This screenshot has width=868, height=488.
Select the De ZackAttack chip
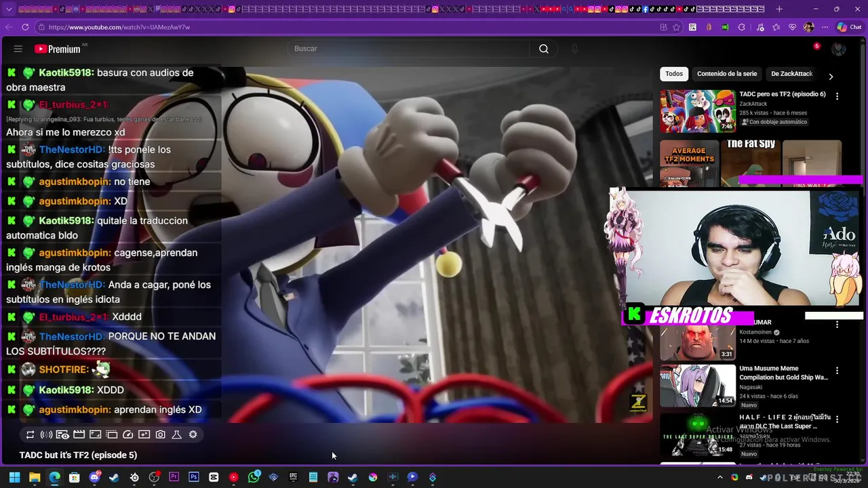(791, 74)
